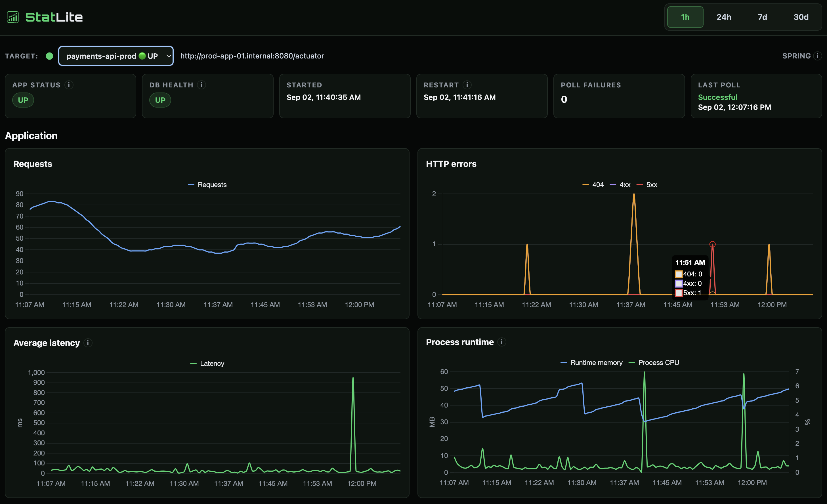Viewport: 827px width, 504px height.
Task: Toggle the Latency series legend
Action: pos(207,364)
